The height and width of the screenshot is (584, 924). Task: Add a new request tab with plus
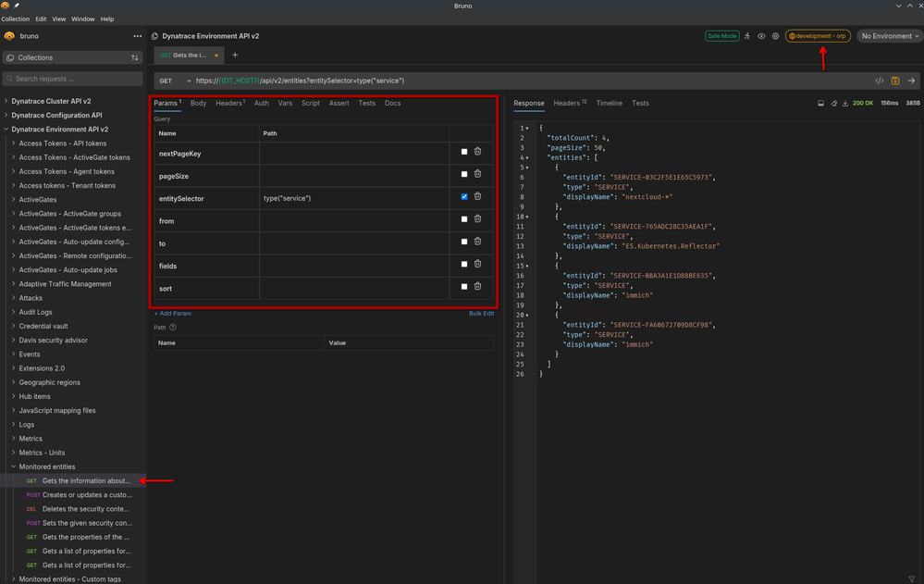coord(235,55)
